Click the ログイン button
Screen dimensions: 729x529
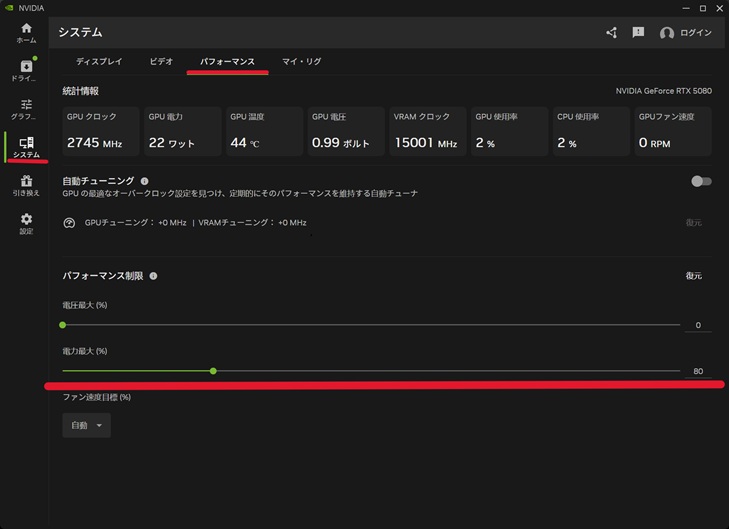coord(686,33)
